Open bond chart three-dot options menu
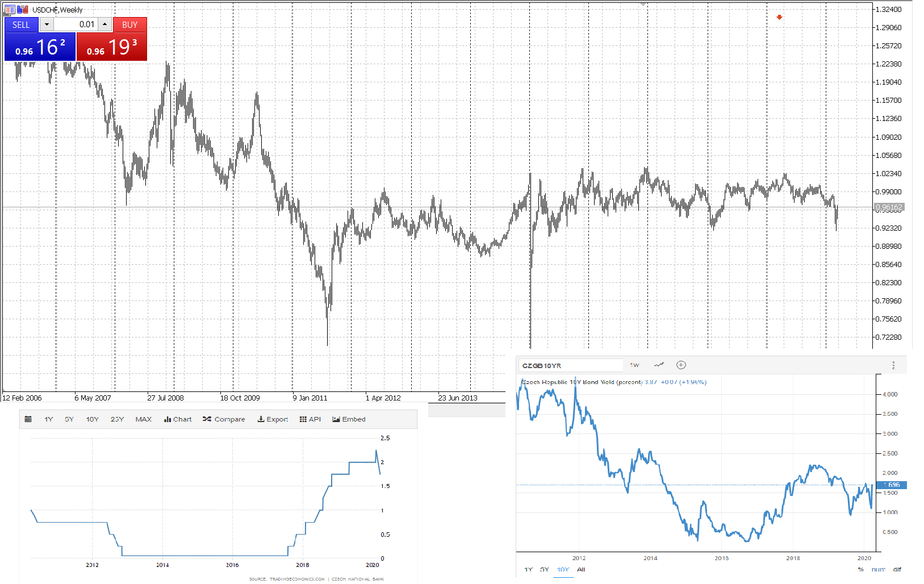Image resolution: width=924 pixels, height=584 pixels. [x=893, y=365]
